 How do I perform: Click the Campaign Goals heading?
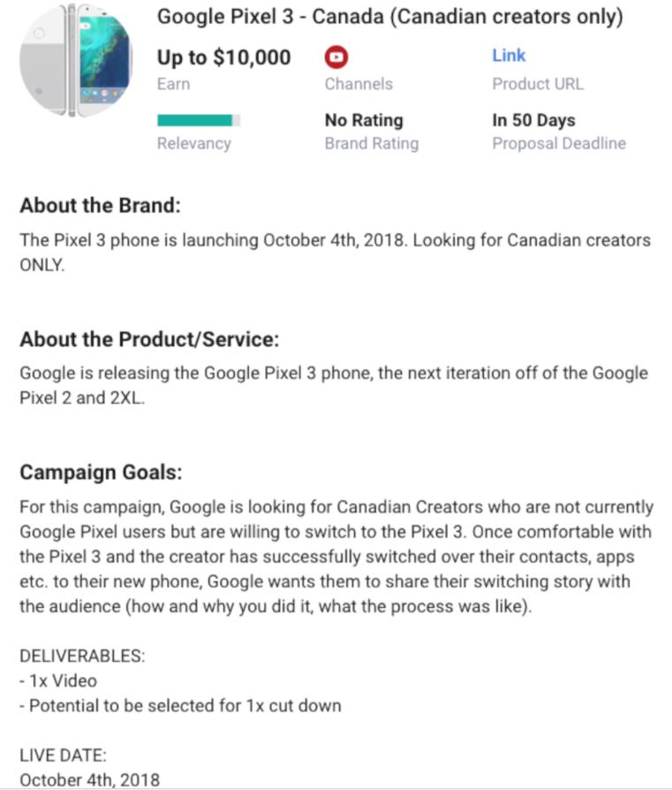point(101,473)
